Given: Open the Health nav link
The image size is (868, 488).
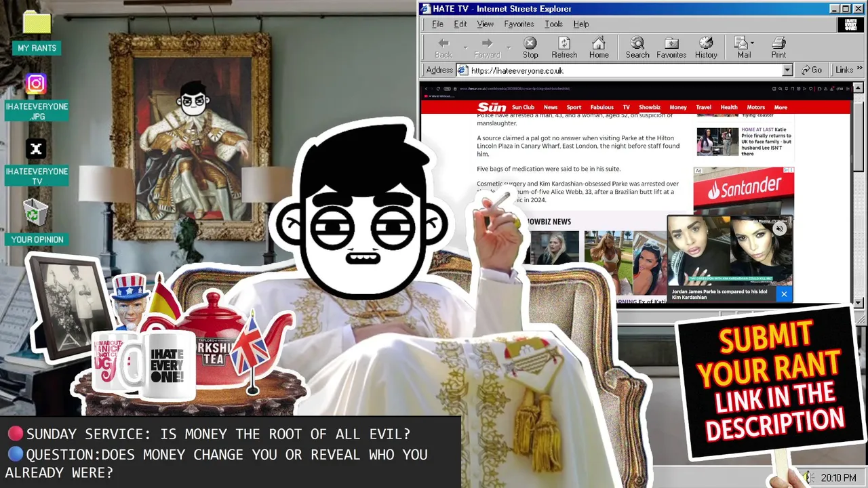Looking at the screenshot, I should click(x=729, y=107).
